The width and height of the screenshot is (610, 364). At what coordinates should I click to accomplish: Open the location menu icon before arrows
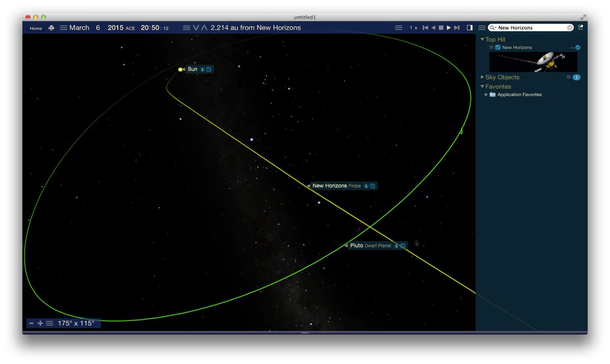(187, 28)
